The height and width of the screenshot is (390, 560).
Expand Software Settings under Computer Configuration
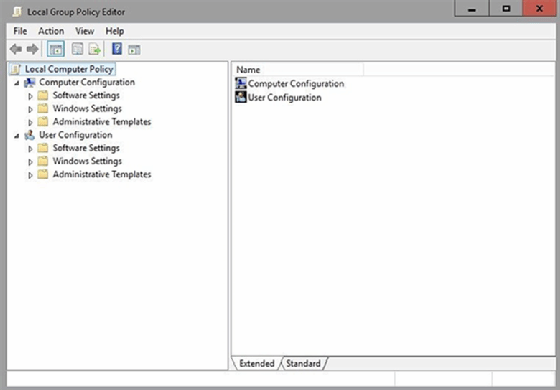click(30, 96)
